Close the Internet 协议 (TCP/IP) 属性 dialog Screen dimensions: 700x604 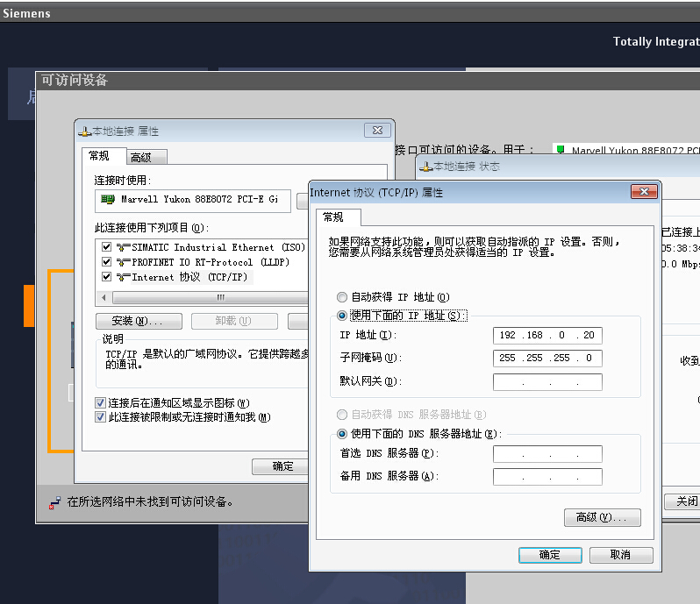[x=645, y=192]
